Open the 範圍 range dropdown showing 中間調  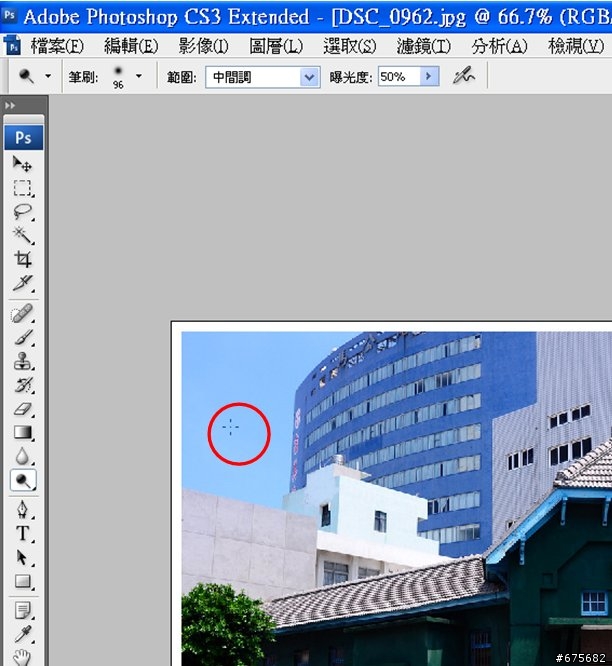(x=263, y=77)
